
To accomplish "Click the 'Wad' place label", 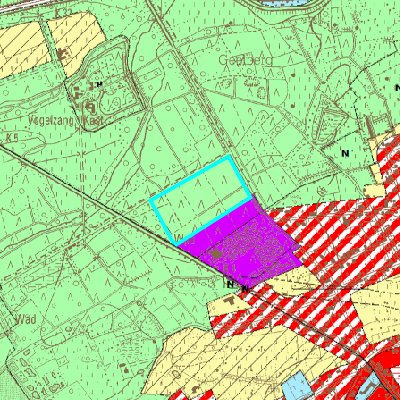I will click(x=25, y=319).
